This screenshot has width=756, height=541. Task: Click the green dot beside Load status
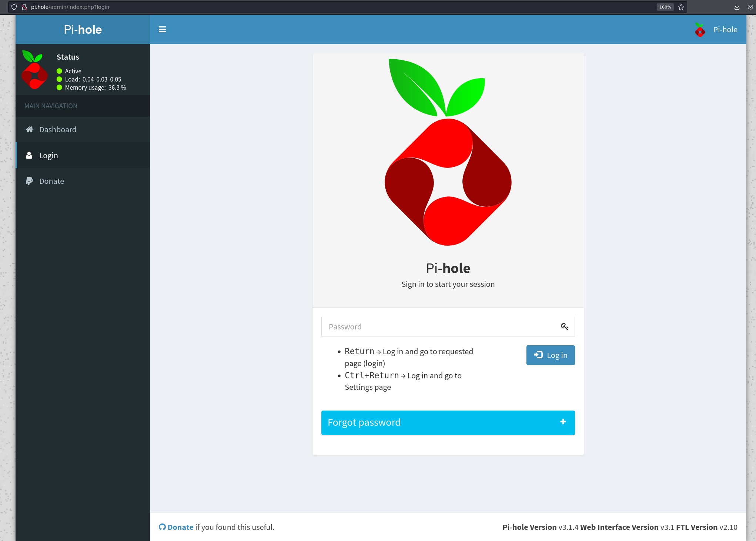coord(59,79)
